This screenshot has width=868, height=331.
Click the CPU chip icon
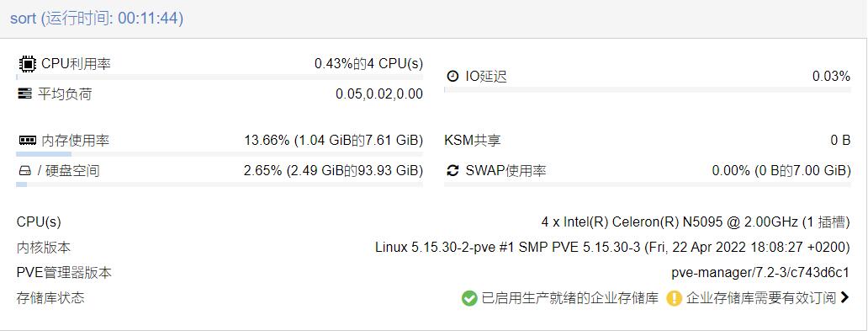(x=27, y=64)
